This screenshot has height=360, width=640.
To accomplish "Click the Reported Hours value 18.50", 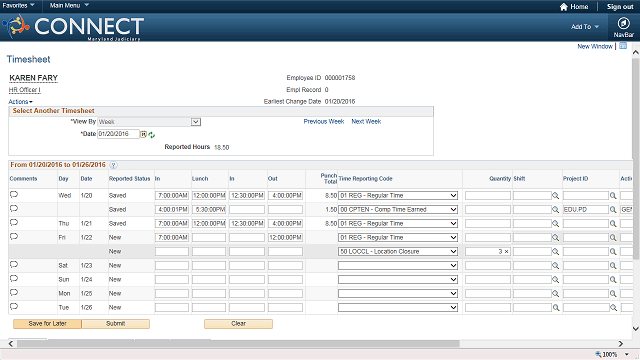I will (222, 147).
